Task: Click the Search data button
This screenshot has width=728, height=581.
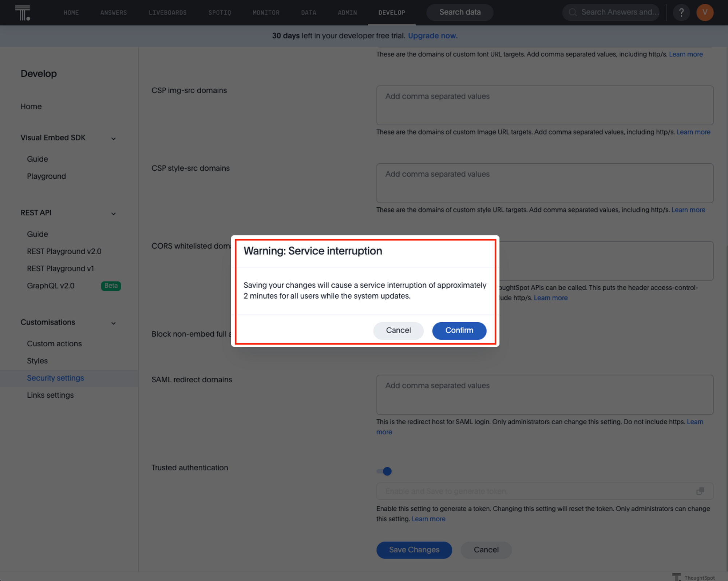Action: [460, 12]
